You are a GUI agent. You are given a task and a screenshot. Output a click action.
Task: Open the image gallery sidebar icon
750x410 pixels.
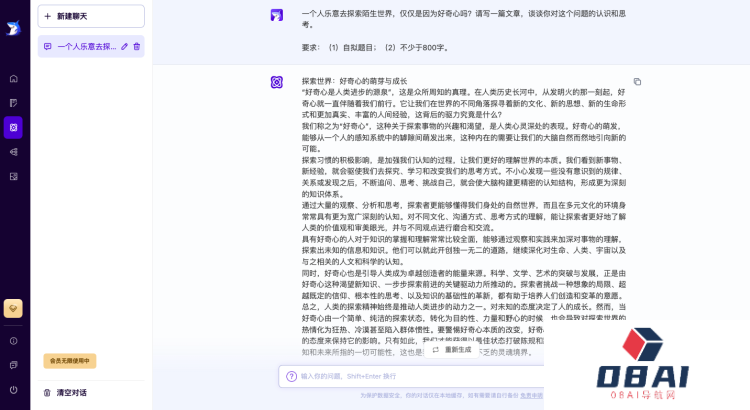pos(13,177)
